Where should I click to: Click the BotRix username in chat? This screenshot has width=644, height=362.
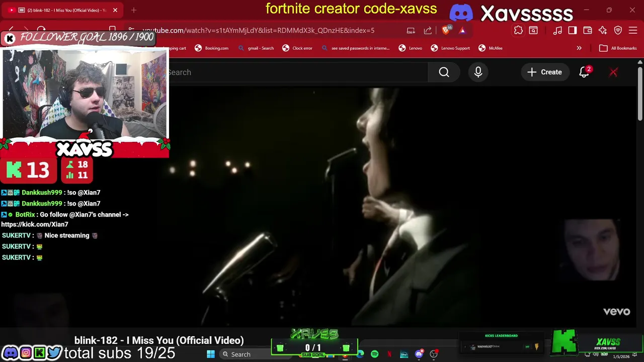[25, 215]
